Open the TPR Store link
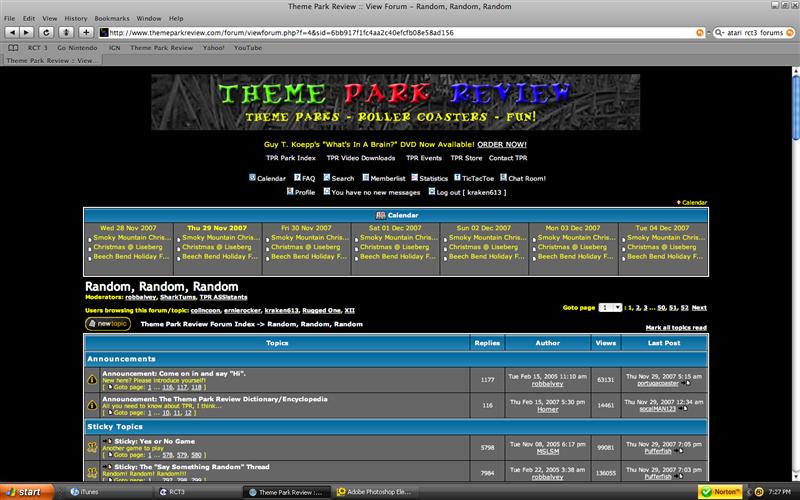This screenshot has width=800, height=500. (x=466, y=158)
